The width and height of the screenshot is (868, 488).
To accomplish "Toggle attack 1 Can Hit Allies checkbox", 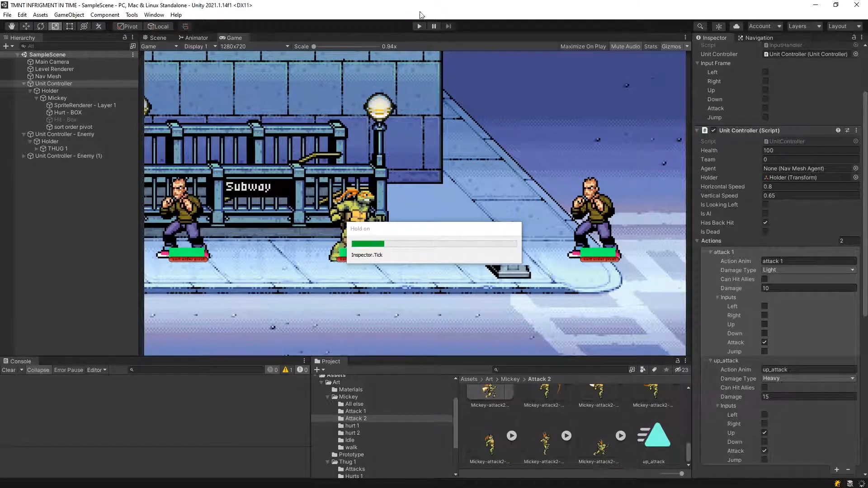I will pyautogui.click(x=764, y=279).
